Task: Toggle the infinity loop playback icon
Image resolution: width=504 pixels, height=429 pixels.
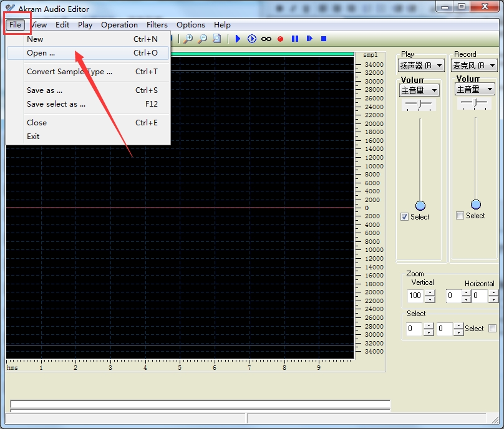Action: [x=266, y=39]
